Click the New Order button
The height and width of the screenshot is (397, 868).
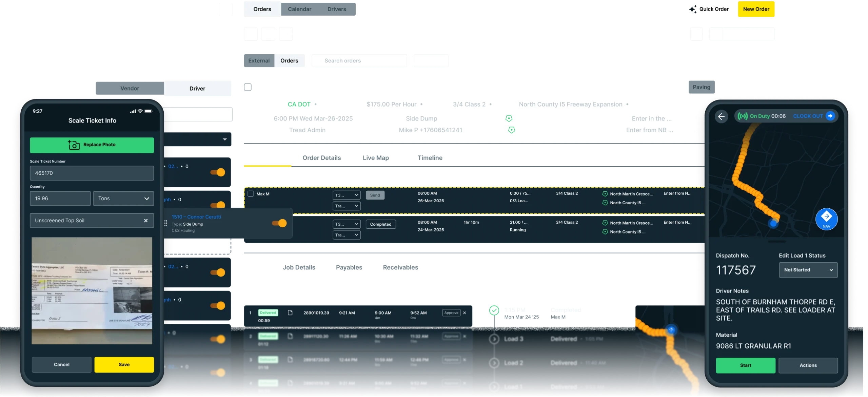(x=756, y=9)
